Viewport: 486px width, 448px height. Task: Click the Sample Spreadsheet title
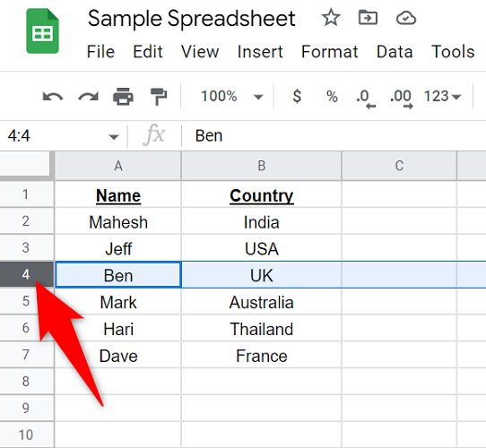(192, 19)
